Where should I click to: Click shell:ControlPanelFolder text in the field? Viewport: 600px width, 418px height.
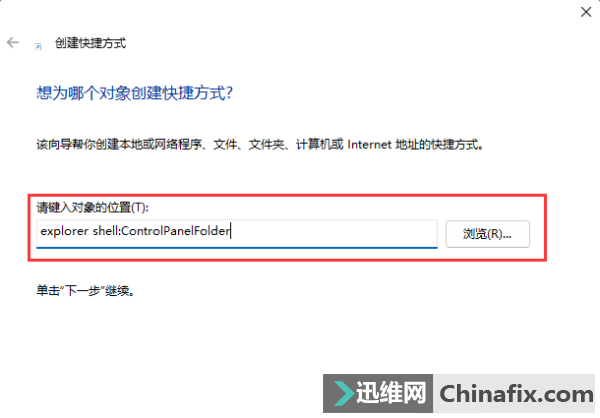pyautogui.click(x=161, y=231)
